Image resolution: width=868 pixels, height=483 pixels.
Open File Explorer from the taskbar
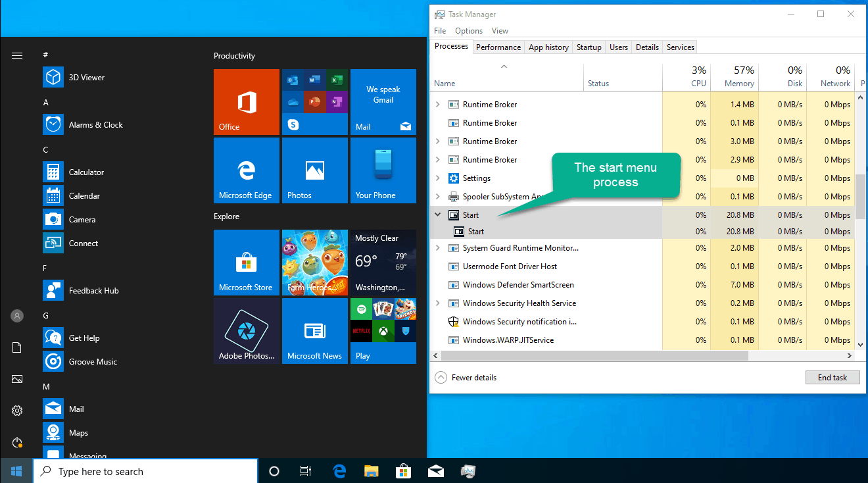coord(372,471)
